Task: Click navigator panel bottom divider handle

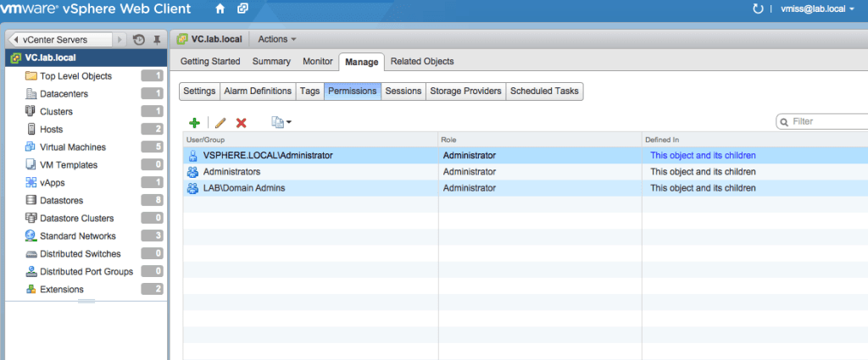Action: click(x=86, y=302)
